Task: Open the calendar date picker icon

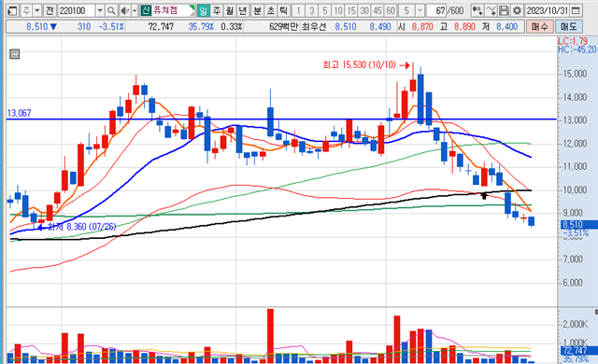Action: (x=577, y=10)
